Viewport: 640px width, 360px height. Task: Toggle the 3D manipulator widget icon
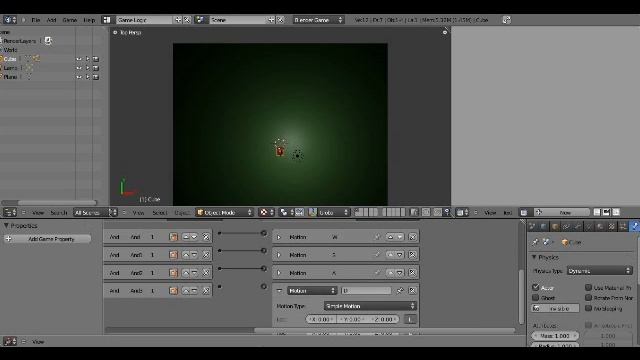pyautogui.click(x=300, y=212)
